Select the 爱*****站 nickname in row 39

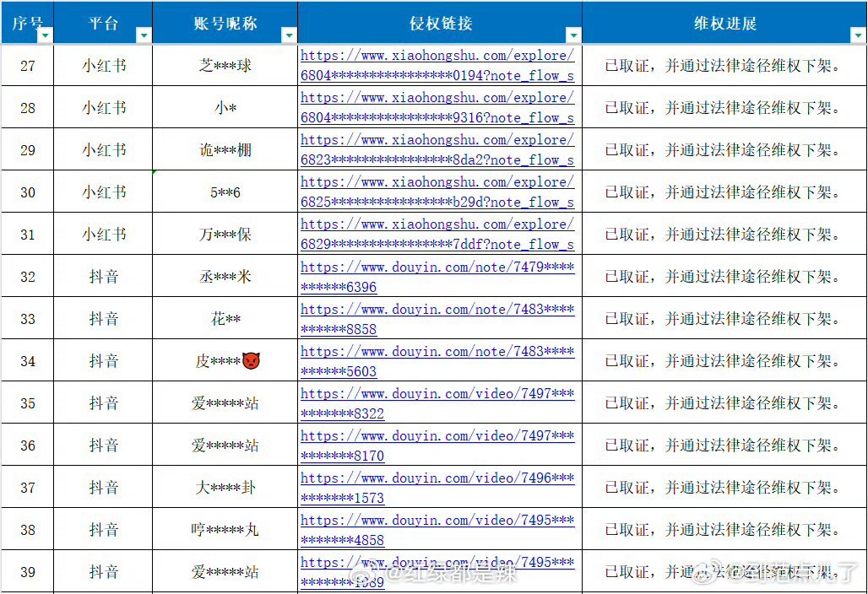tap(225, 572)
